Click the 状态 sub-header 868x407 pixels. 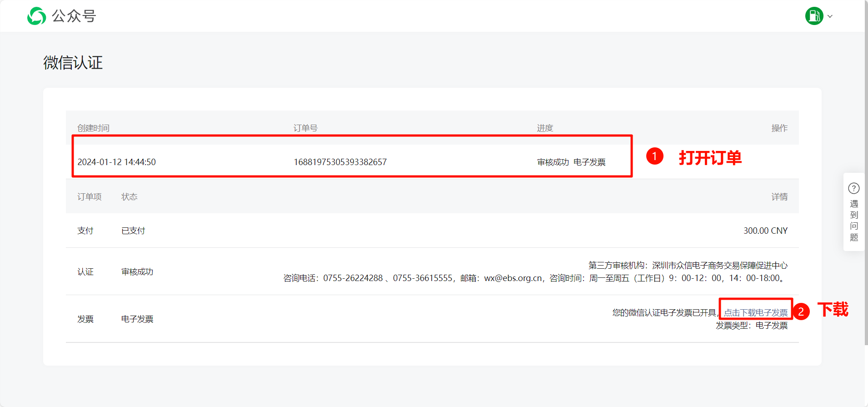click(x=130, y=196)
